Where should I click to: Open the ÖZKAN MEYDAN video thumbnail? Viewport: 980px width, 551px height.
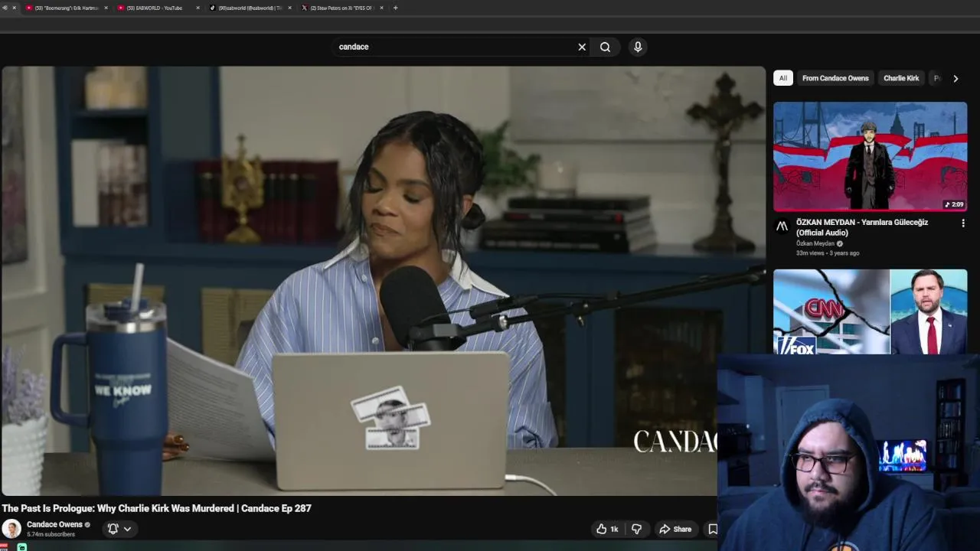click(x=870, y=156)
